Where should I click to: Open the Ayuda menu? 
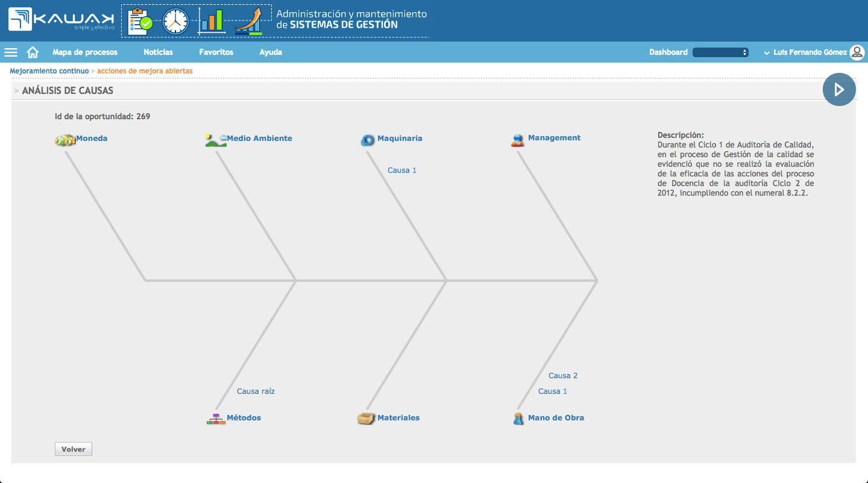(x=271, y=52)
